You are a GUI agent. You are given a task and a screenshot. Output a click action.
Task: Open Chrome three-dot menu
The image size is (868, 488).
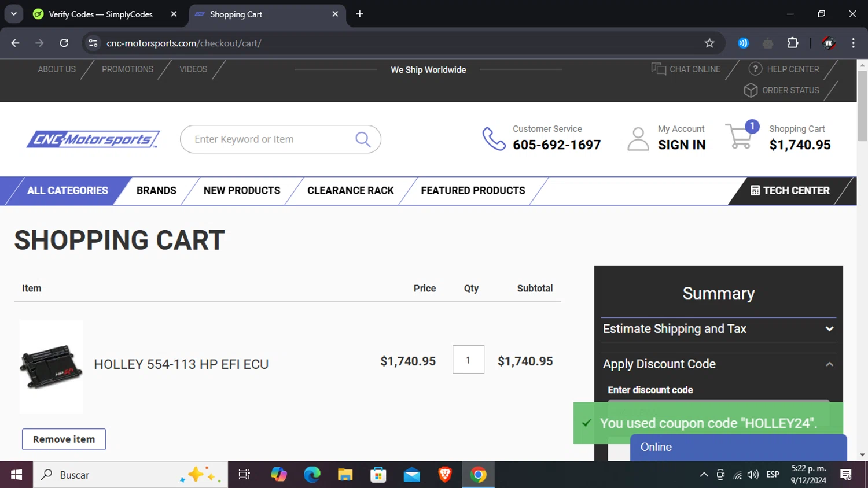[x=853, y=43]
